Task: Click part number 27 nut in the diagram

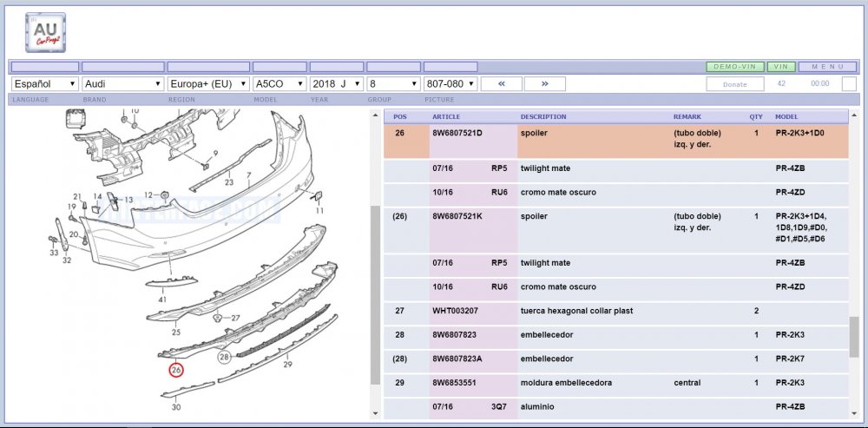Action: 236,318
